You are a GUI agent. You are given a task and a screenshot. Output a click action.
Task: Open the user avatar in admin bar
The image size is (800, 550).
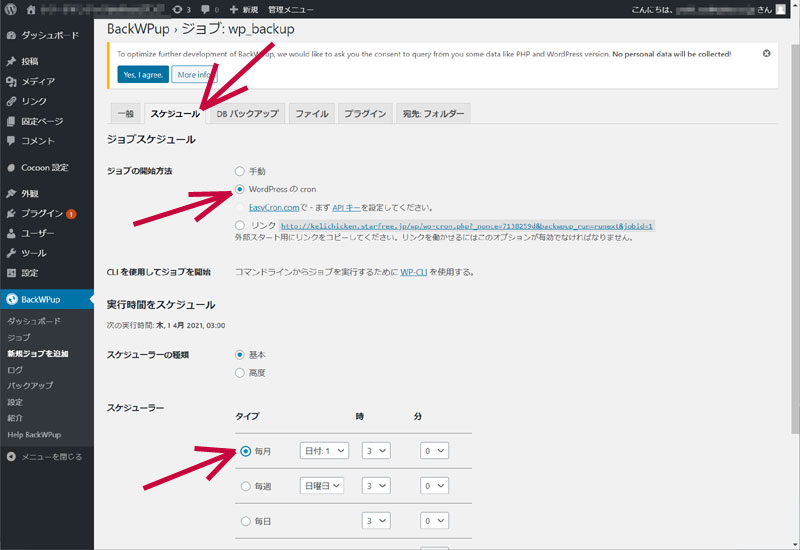[x=781, y=9]
